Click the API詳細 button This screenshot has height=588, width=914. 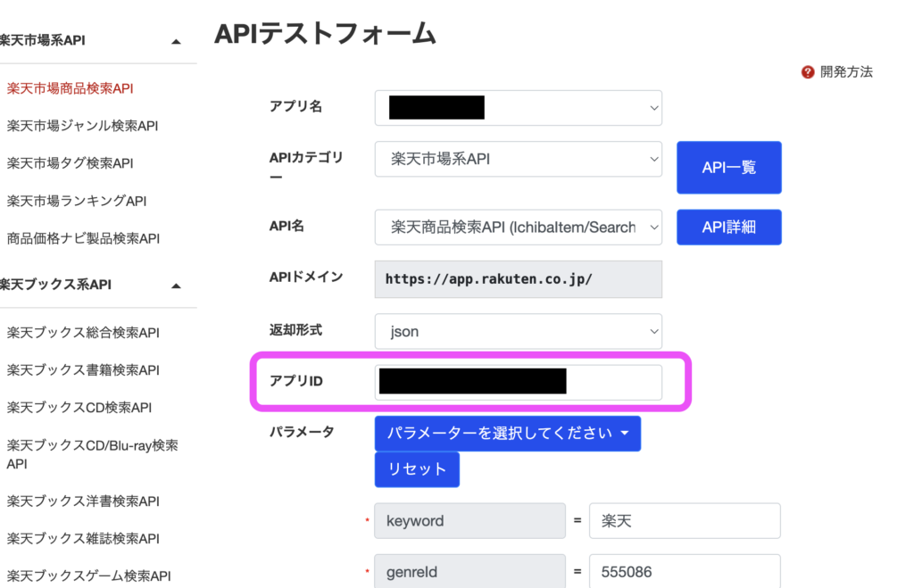coord(728,228)
